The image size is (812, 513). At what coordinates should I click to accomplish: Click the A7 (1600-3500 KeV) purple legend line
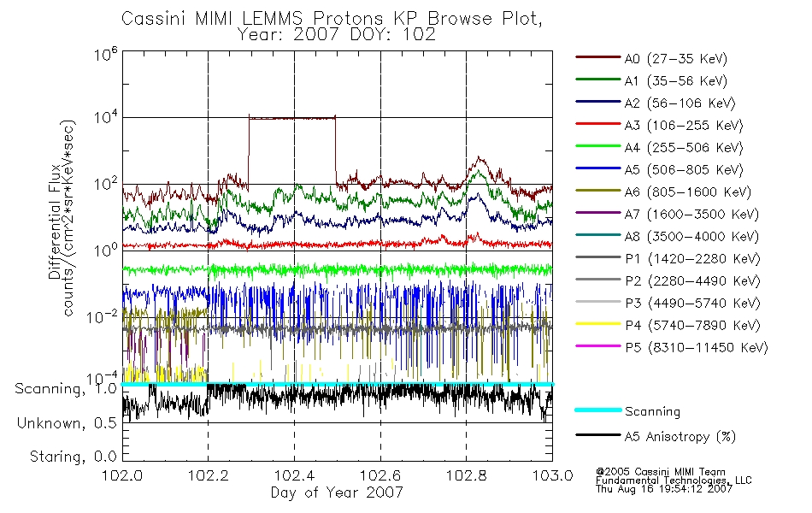(x=598, y=212)
